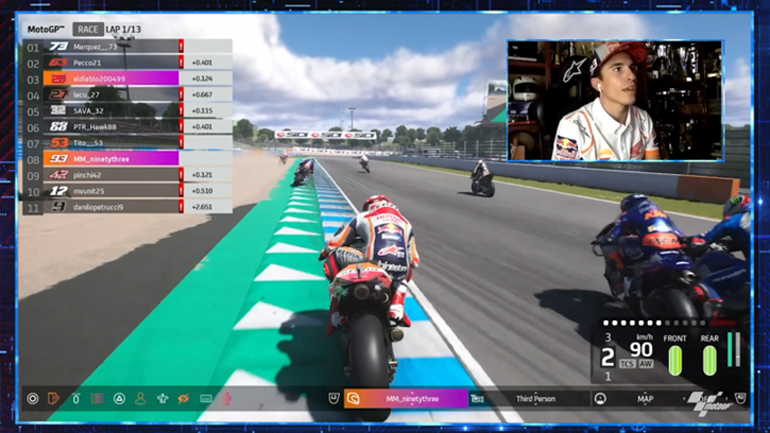Click the rider webcam video overlay
Screen dimensions: 770x433
point(614,100)
